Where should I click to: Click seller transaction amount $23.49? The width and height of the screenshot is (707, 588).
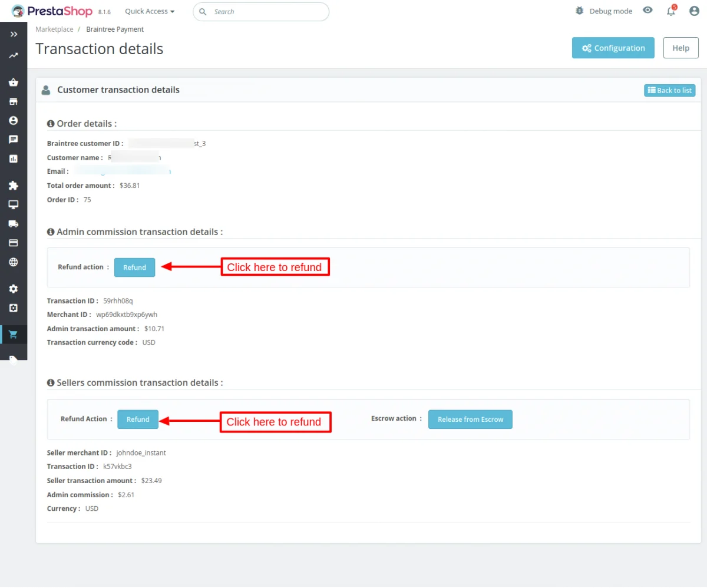(151, 481)
